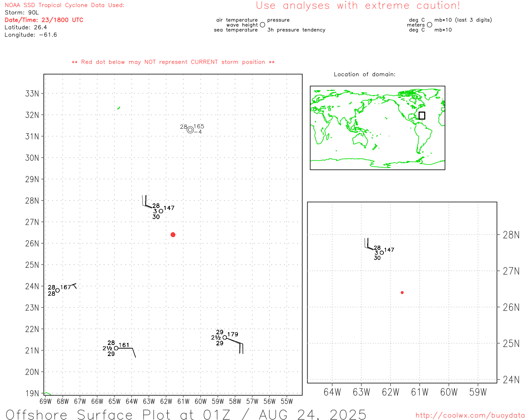The width and height of the screenshot is (525, 420).
Task: Click the buoy station circle with pressure 179
Action: pos(225,338)
